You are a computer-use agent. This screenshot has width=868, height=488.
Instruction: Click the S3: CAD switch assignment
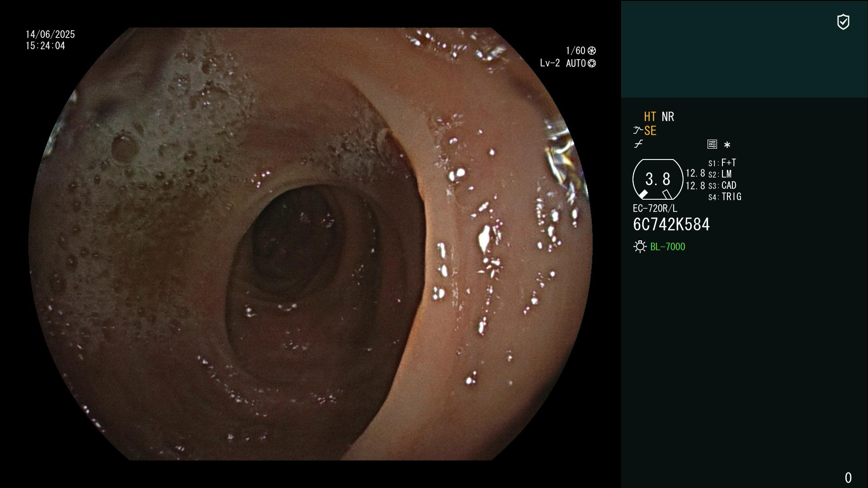722,185
